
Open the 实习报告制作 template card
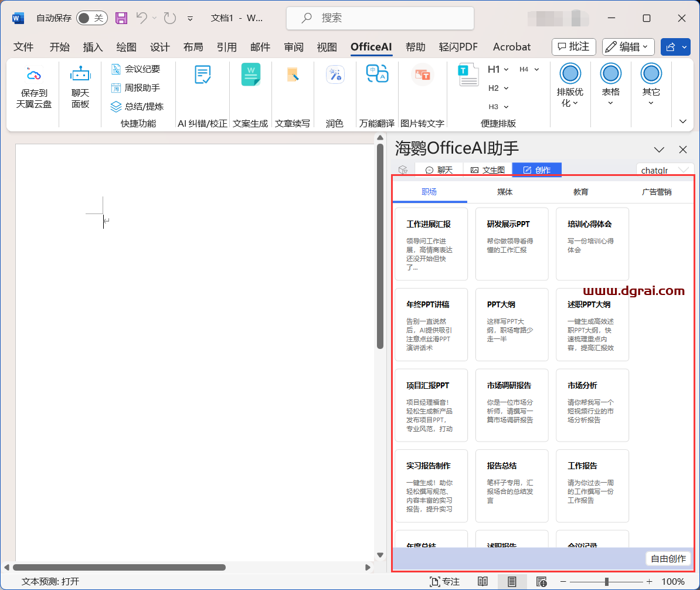coord(431,486)
